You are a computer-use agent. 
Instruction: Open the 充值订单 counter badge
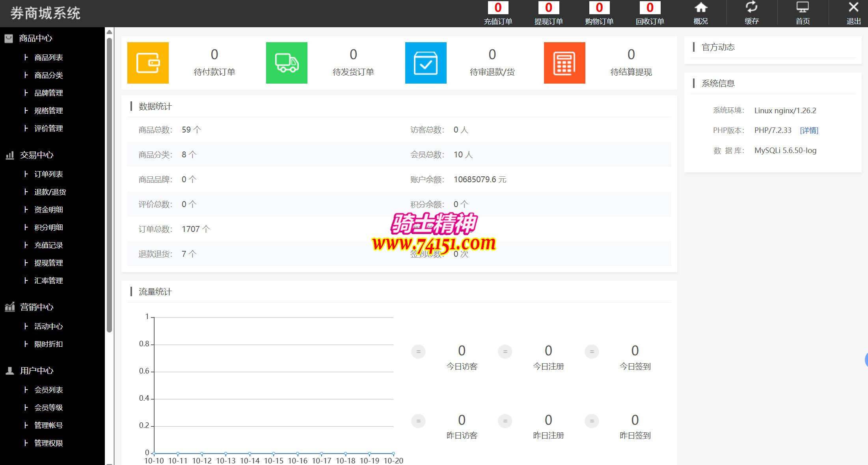click(x=498, y=8)
